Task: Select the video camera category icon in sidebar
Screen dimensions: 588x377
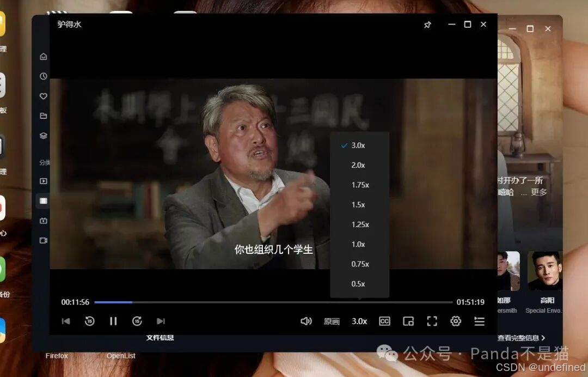Action: pyautogui.click(x=44, y=240)
